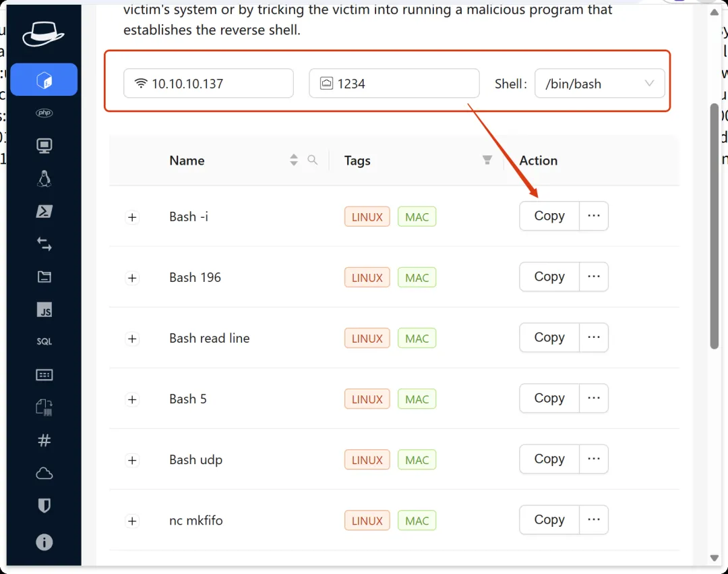Select the JS icon in sidebar

point(44,310)
